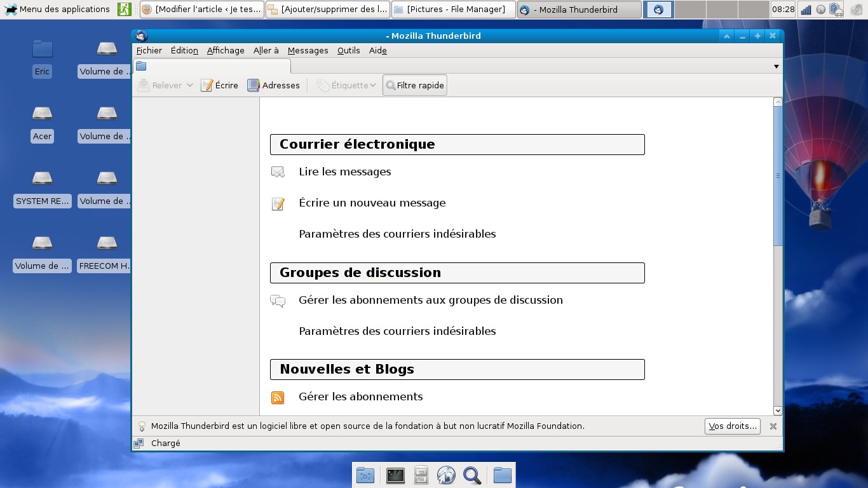Open file cabinet file manager in dock
868x488 pixels.
[x=421, y=475]
